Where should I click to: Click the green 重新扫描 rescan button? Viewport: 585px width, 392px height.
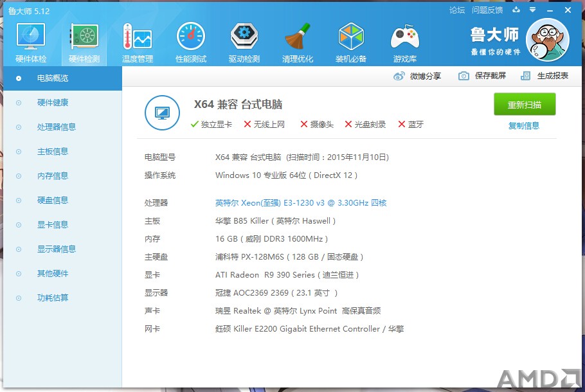525,105
